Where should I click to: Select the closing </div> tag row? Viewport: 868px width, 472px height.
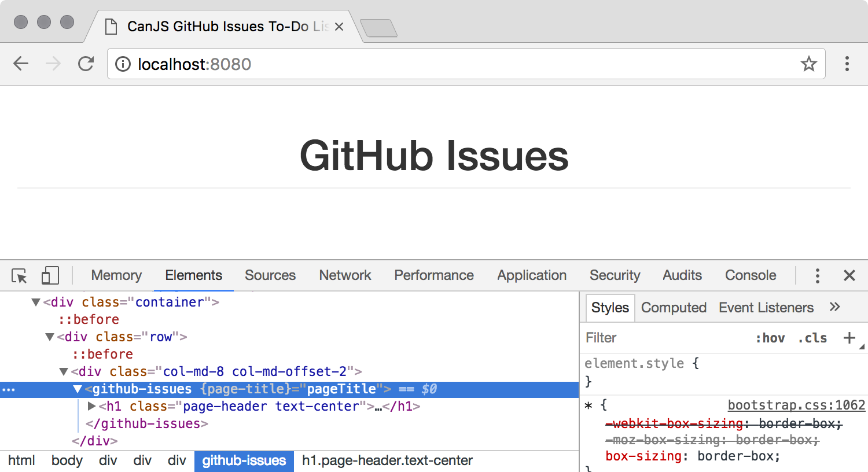coord(95,441)
